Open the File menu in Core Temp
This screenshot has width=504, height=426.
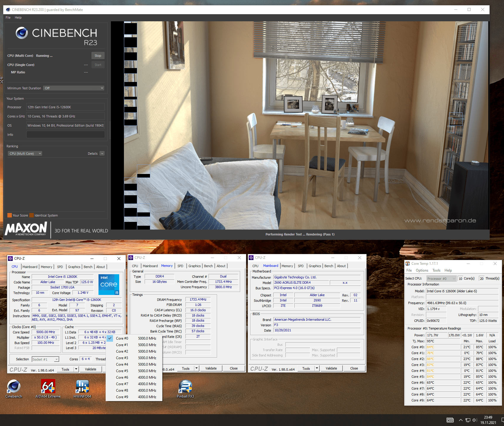(409, 270)
